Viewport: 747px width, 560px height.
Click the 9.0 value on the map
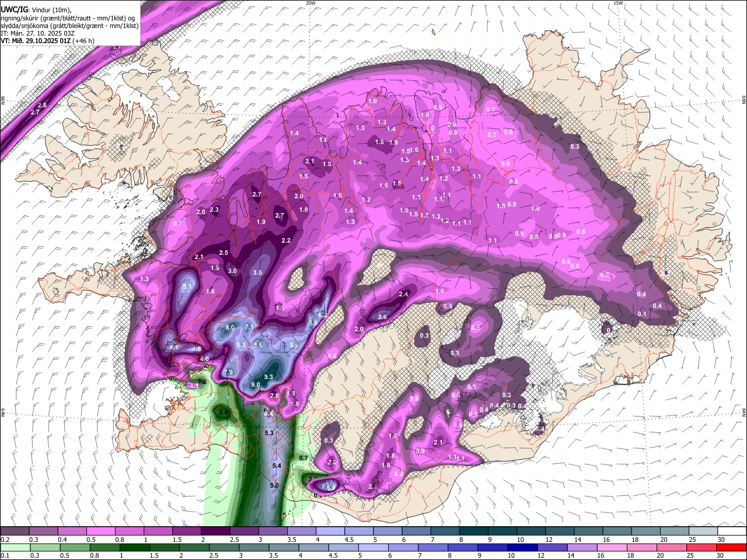(x=256, y=385)
